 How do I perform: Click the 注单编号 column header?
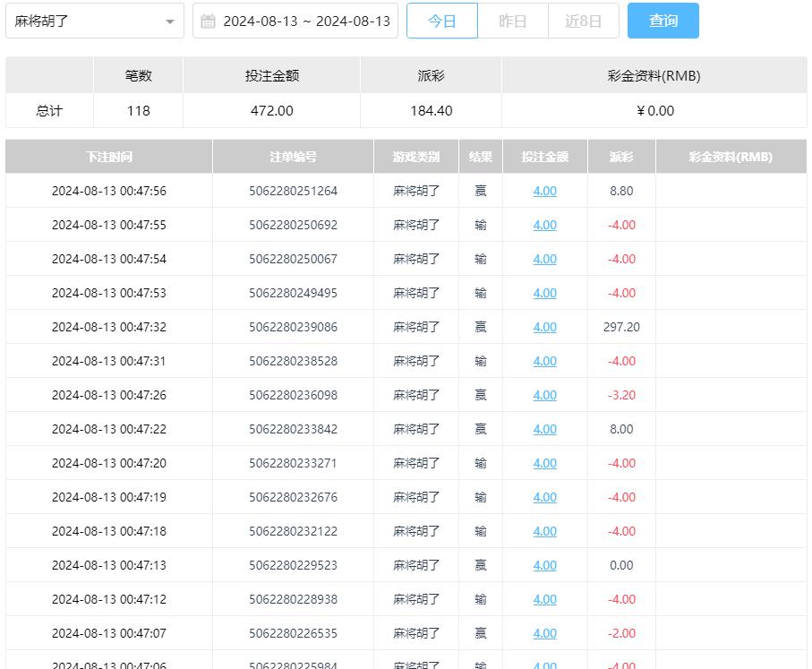tap(293, 157)
